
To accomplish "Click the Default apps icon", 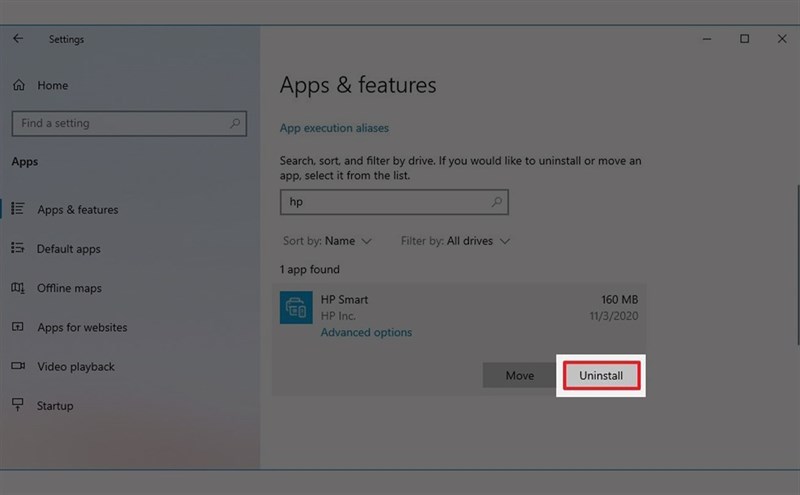I will pos(18,248).
